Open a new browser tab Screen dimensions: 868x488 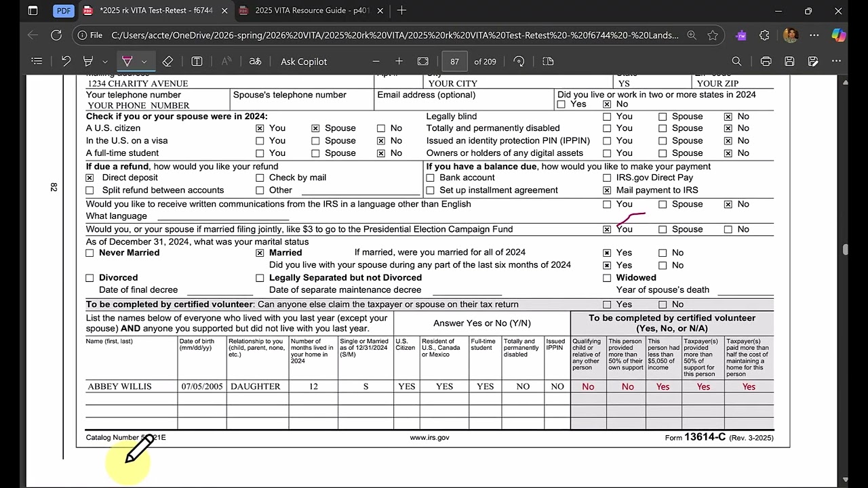tap(401, 11)
